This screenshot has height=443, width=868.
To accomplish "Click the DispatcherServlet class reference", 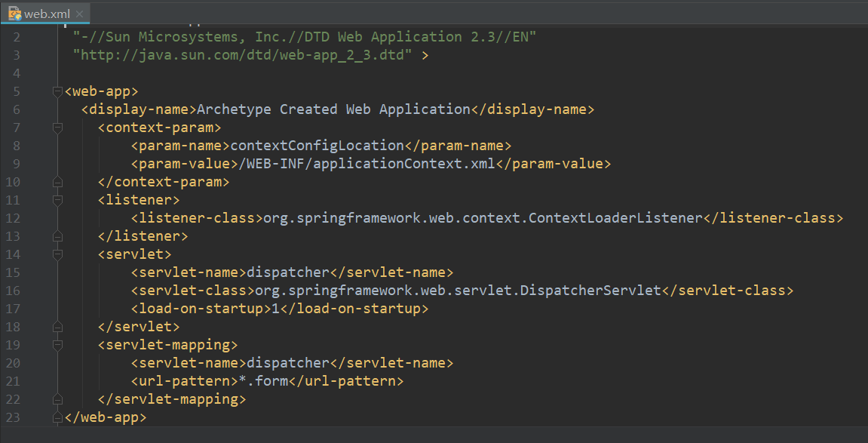I will pyautogui.click(x=590, y=291).
